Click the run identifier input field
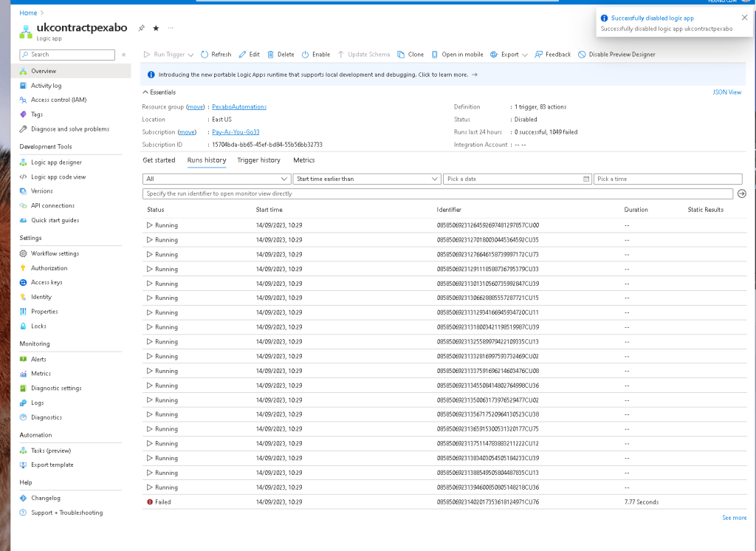 point(438,194)
